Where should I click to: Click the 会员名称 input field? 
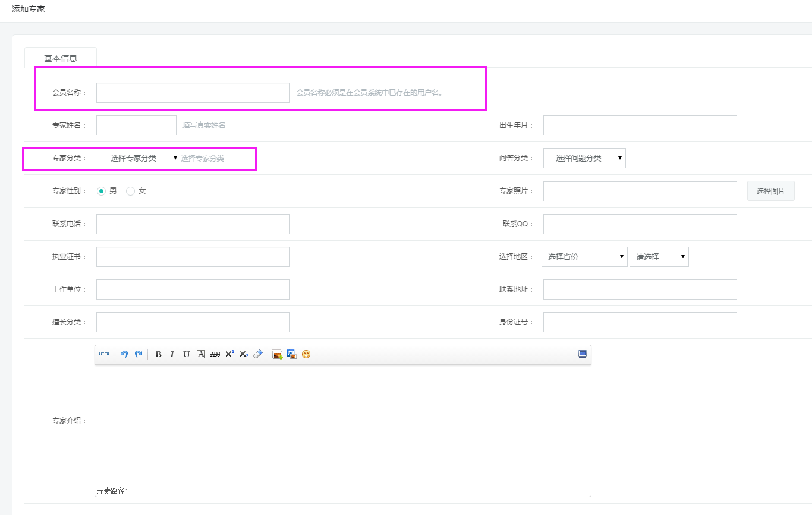(x=193, y=93)
